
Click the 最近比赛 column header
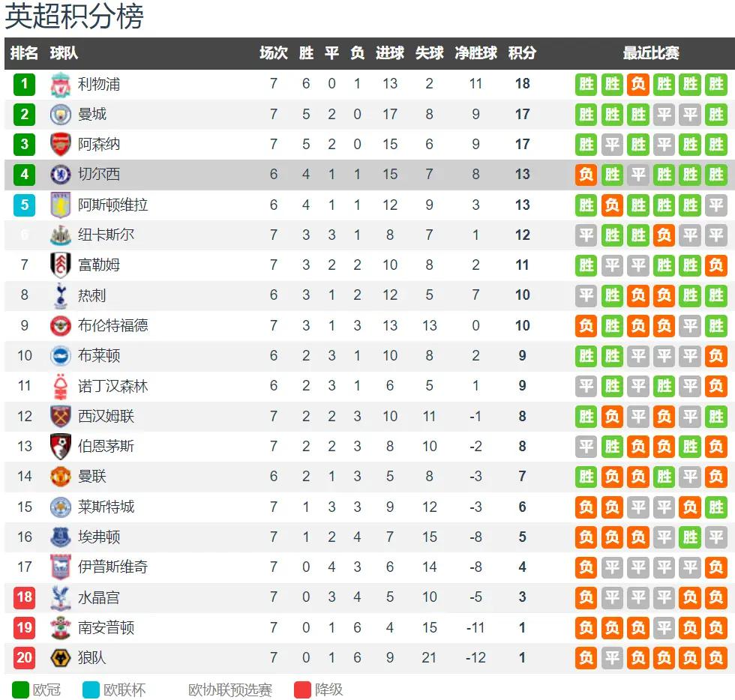click(x=651, y=53)
